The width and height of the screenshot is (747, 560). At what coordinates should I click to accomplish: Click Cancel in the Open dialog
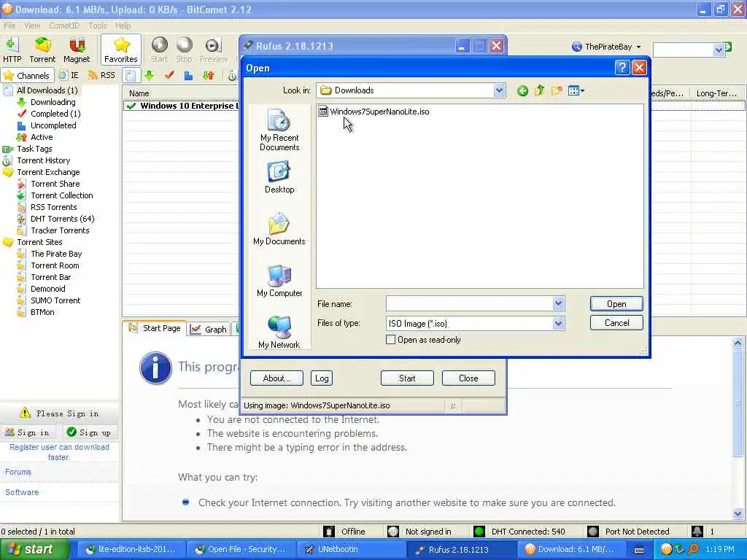(616, 323)
